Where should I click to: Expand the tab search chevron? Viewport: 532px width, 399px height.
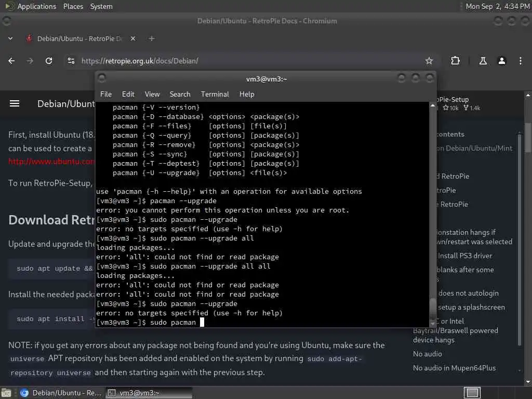coord(10,38)
